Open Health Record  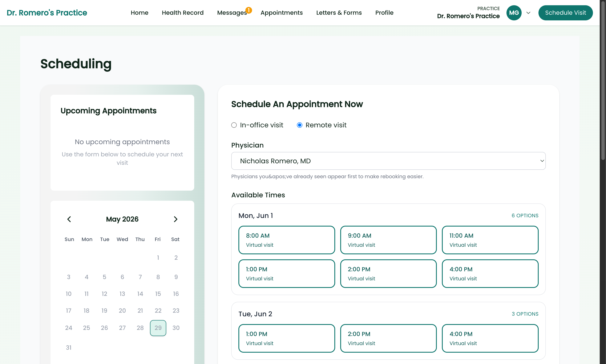point(183,13)
